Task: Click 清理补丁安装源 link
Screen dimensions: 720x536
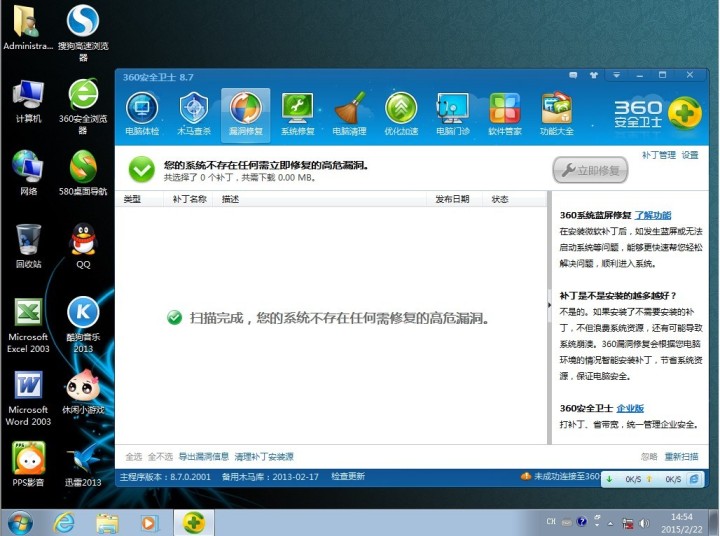Action: (264, 457)
